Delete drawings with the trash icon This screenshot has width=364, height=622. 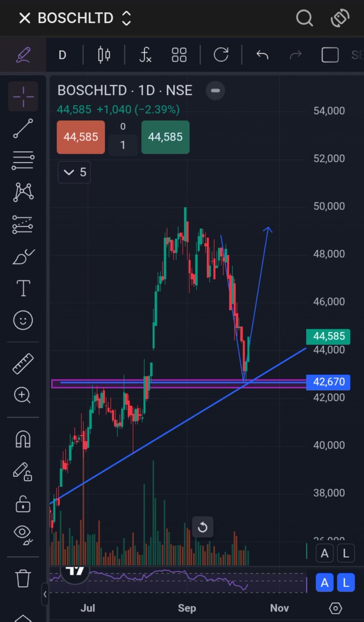coord(23,577)
